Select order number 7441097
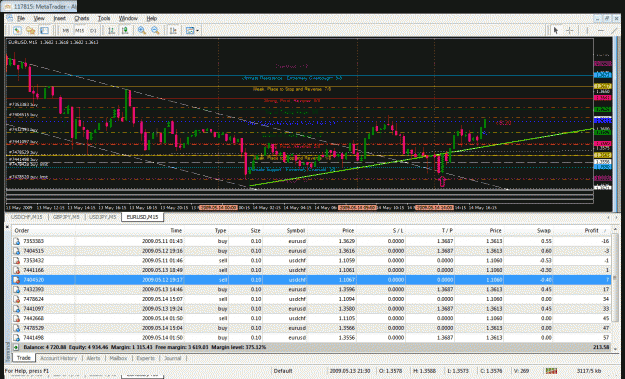625x379 pixels. pyautogui.click(x=33, y=308)
